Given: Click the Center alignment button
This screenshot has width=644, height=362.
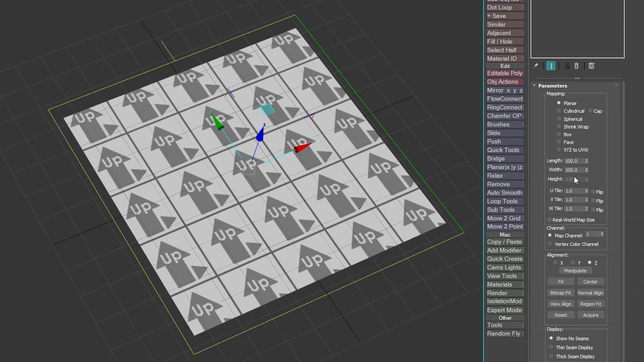Looking at the screenshot, I should (591, 282).
